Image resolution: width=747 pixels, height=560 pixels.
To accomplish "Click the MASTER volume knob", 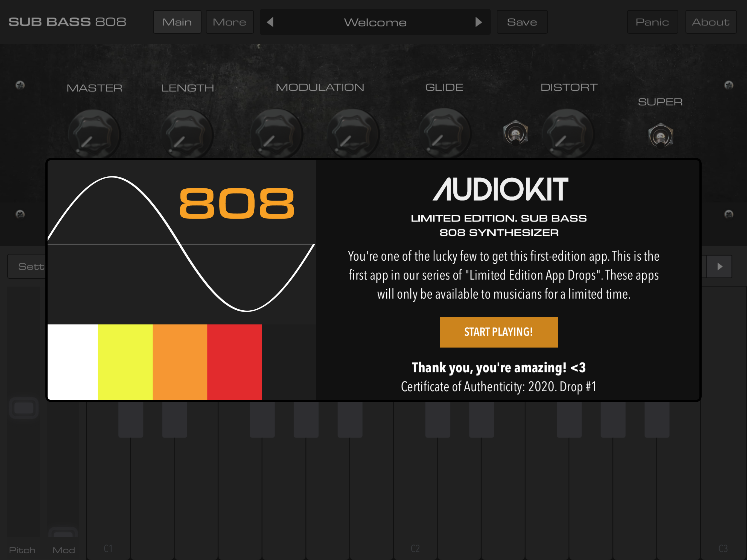I will (94, 134).
